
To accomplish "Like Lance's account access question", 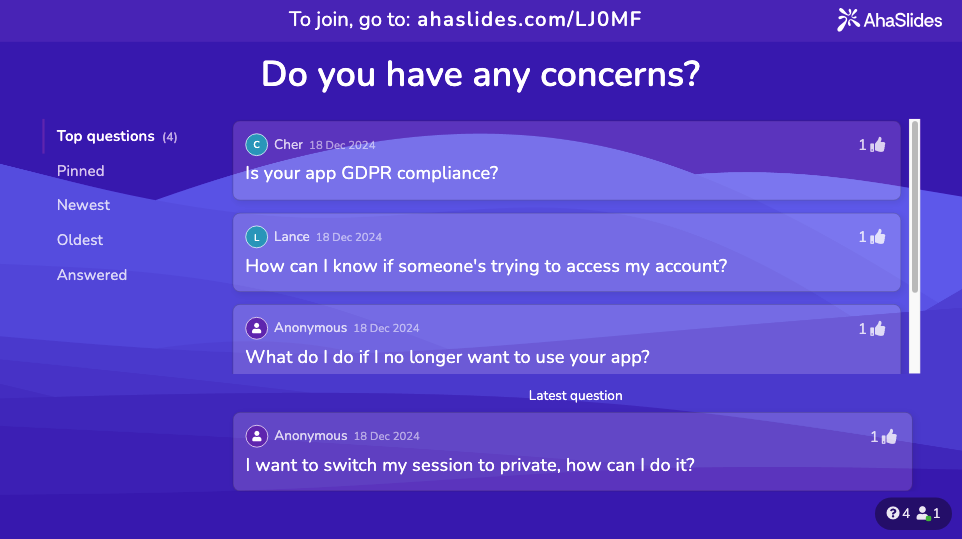I will tap(879, 237).
